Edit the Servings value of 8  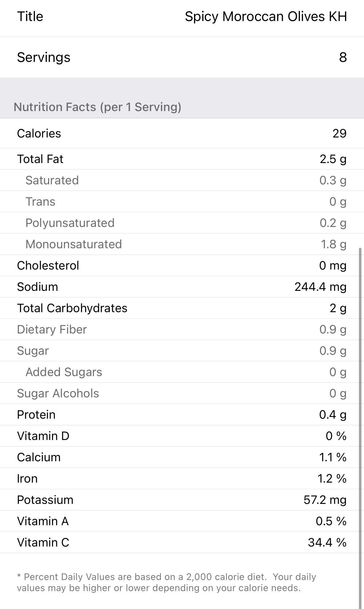pos(343,57)
